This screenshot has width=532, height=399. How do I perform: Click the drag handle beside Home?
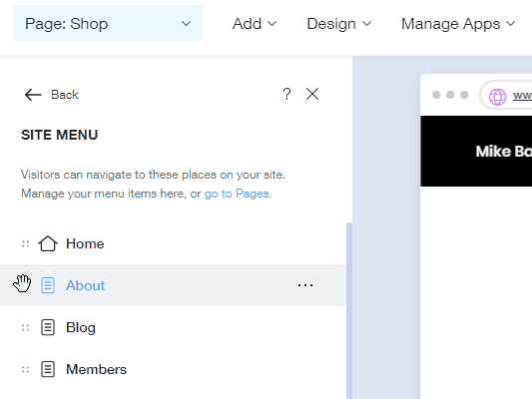tap(25, 243)
